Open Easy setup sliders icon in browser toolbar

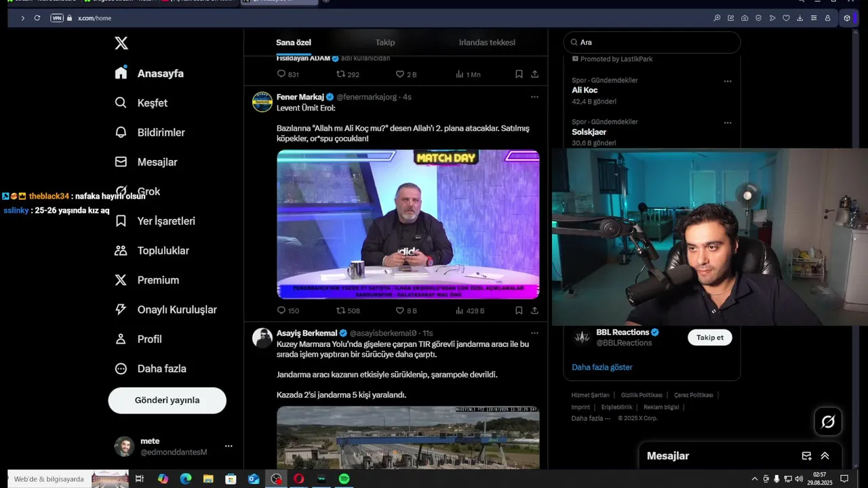814,18
